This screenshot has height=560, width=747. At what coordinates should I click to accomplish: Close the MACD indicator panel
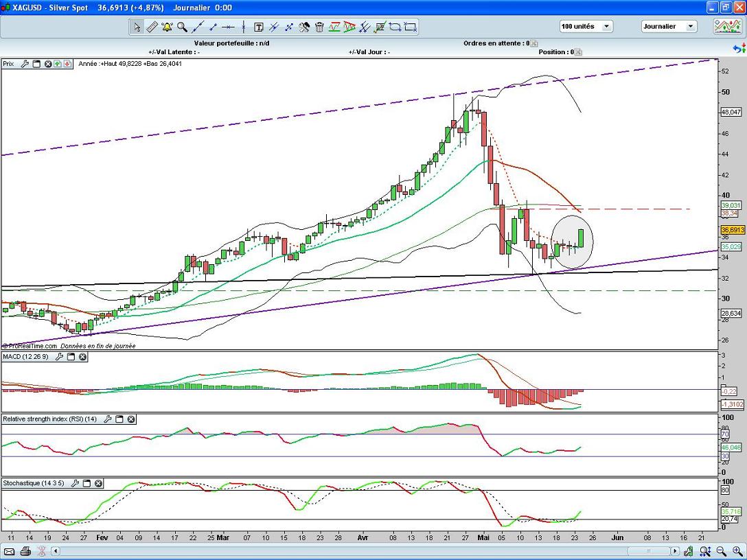[x=82, y=357]
